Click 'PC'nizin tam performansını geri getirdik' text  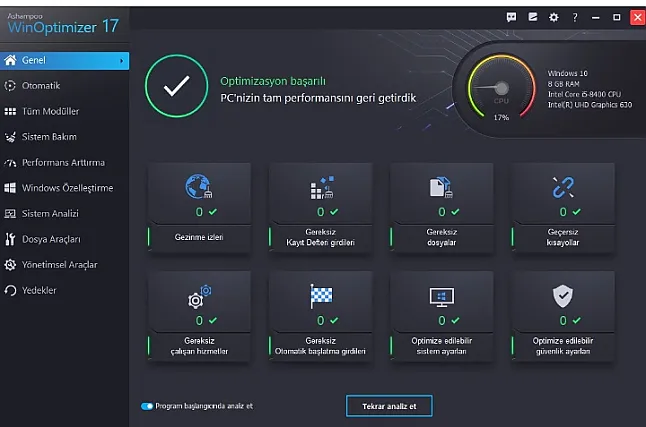click(x=318, y=98)
